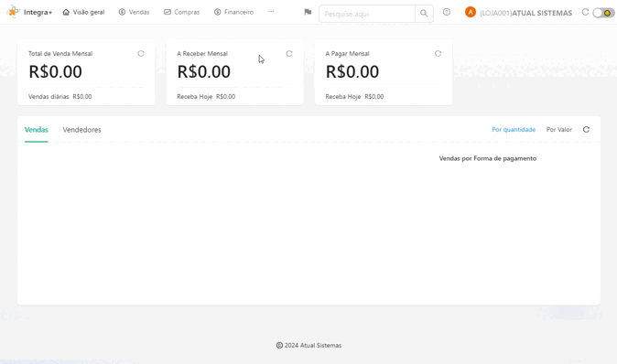Go to Visão geral

(x=83, y=12)
